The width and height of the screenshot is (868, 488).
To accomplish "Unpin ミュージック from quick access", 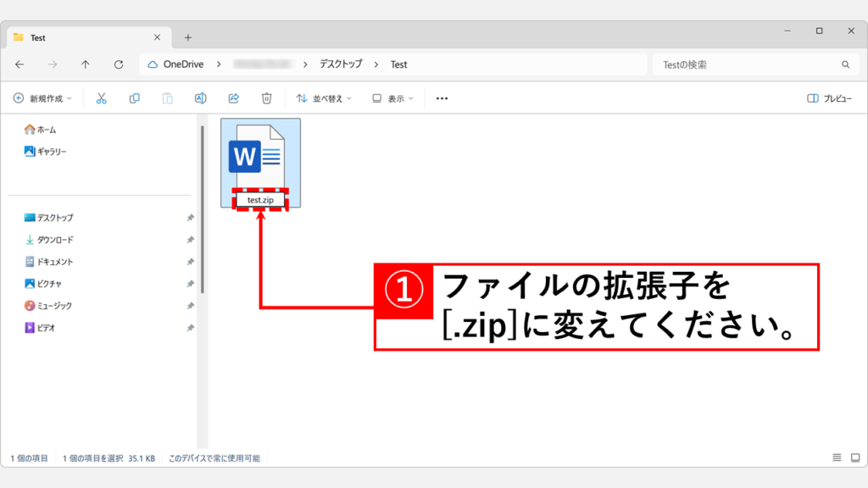I will [191, 306].
